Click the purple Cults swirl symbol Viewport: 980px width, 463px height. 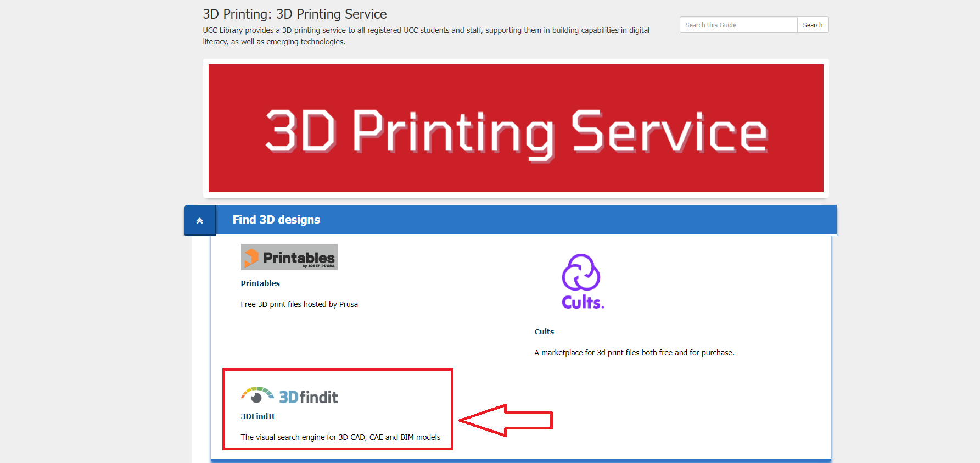[x=581, y=272]
